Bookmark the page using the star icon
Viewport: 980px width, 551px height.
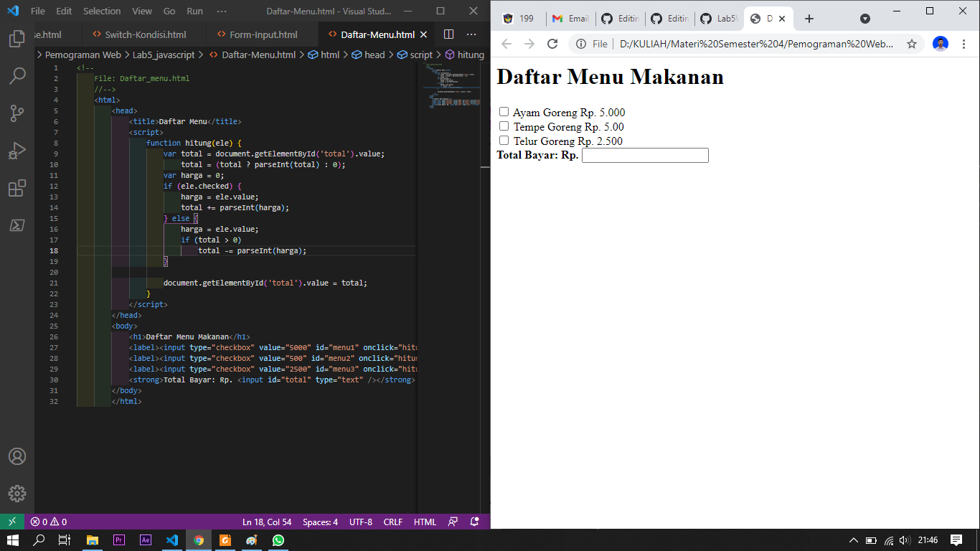(912, 44)
